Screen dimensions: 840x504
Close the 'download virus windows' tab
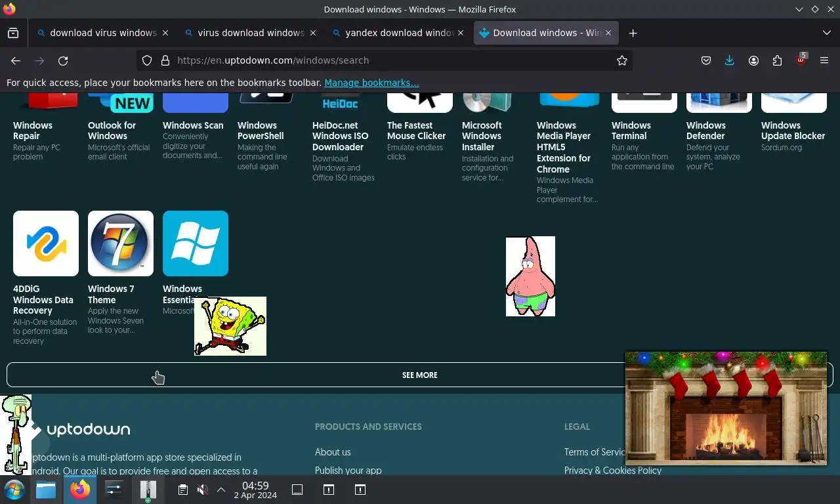(165, 33)
